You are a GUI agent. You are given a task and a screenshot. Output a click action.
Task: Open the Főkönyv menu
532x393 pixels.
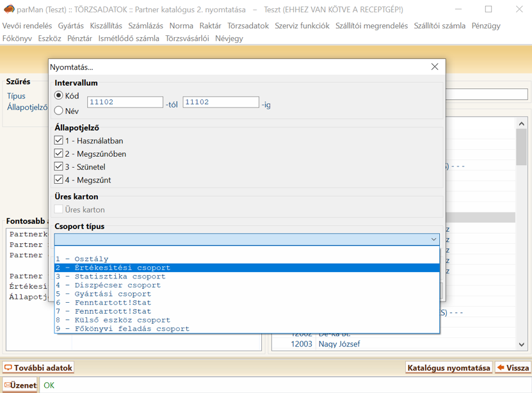(17, 38)
